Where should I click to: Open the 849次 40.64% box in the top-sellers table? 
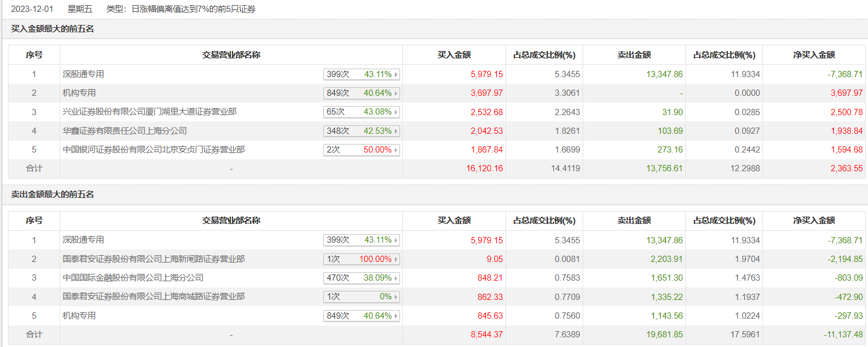point(361,316)
